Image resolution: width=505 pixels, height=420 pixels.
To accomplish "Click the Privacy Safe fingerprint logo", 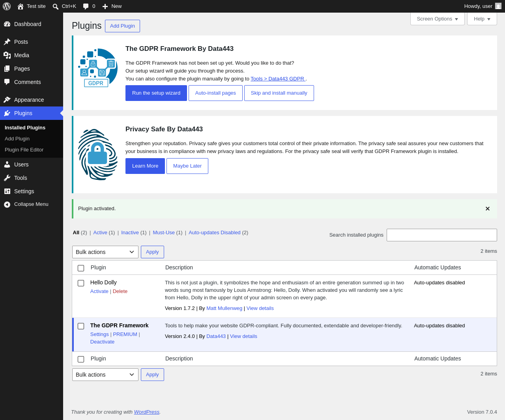I will pos(98,155).
